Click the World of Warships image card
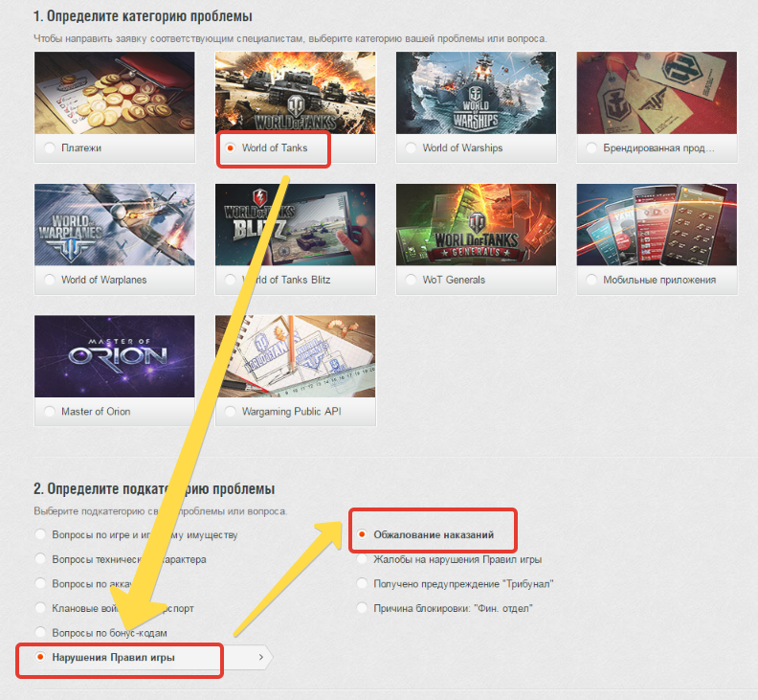758x700 pixels. [477, 93]
